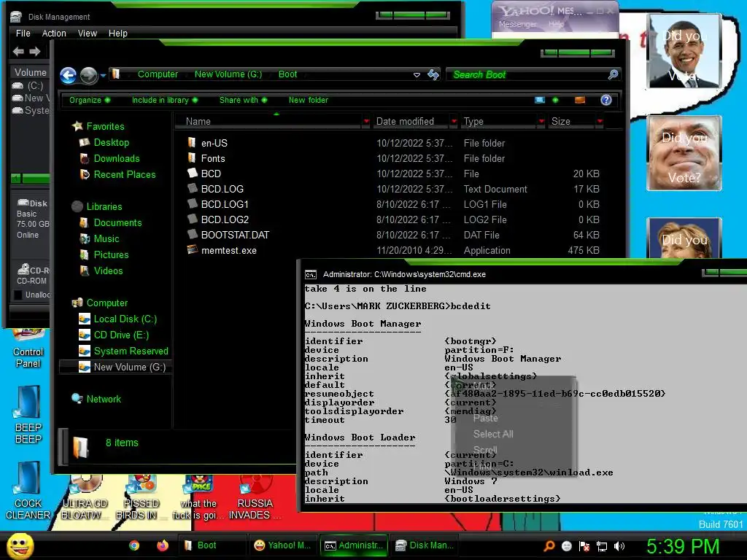Open the Name column filter arrow
This screenshot has width=747, height=560.
click(x=366, y=122)
